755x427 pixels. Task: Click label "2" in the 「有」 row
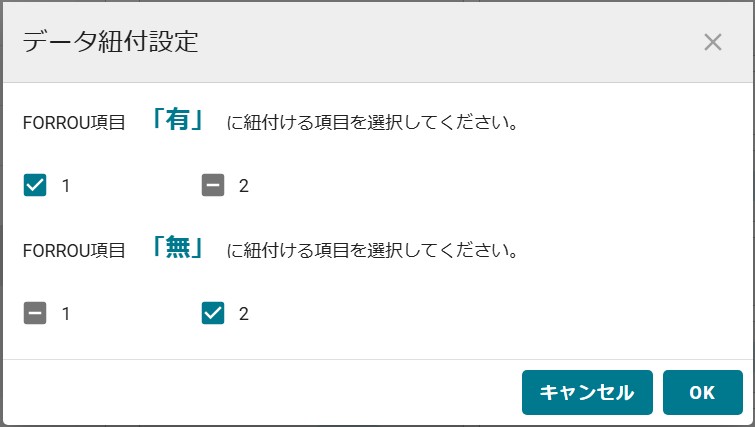pos(243,185)
